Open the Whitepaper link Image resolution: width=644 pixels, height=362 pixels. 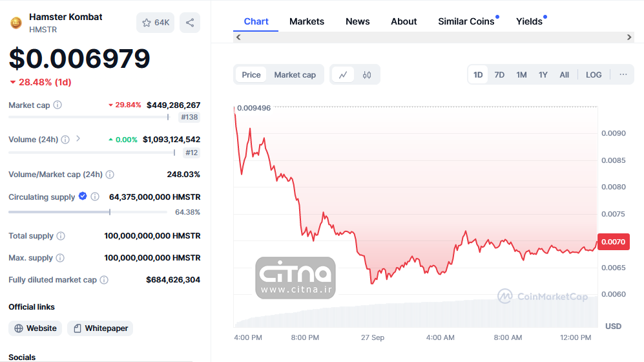(100, 328)
